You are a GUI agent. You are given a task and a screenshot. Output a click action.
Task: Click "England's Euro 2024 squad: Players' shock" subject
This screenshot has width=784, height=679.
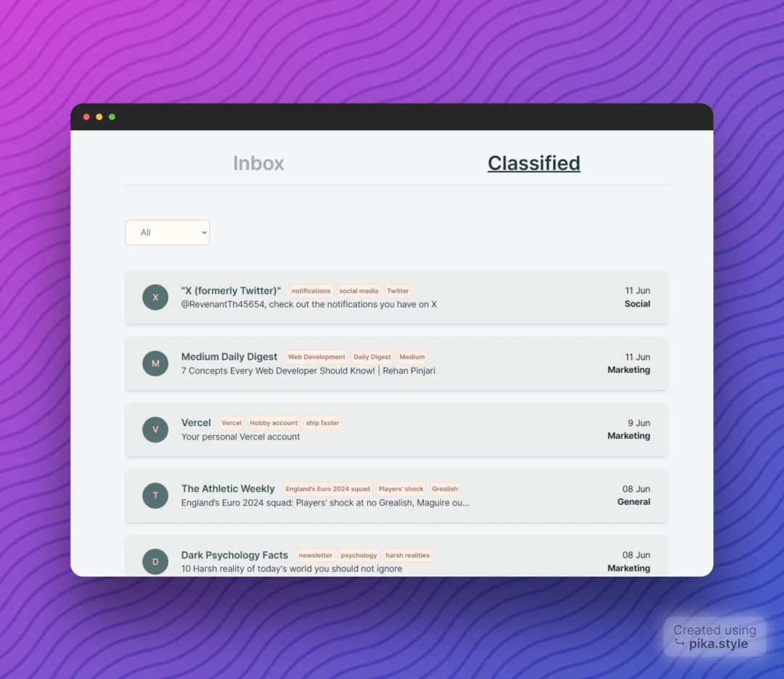tap(325, 503)
